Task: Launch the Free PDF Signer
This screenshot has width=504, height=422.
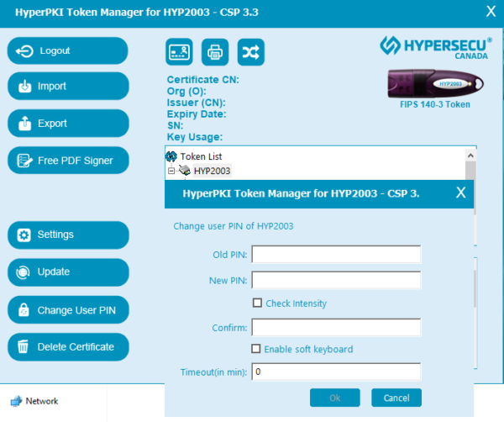Action: tap(68, 161)
